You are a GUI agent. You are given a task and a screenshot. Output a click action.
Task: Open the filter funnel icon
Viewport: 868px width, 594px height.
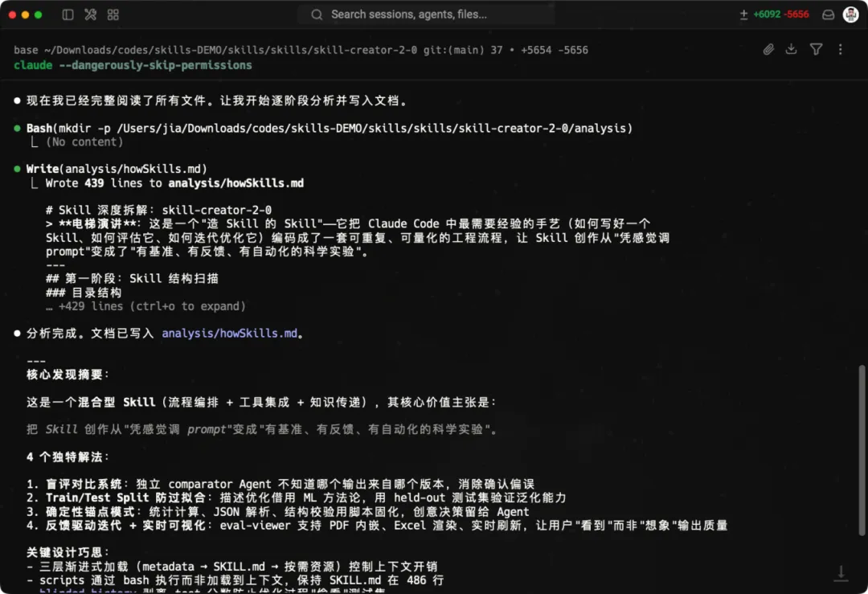pos(816,49)
